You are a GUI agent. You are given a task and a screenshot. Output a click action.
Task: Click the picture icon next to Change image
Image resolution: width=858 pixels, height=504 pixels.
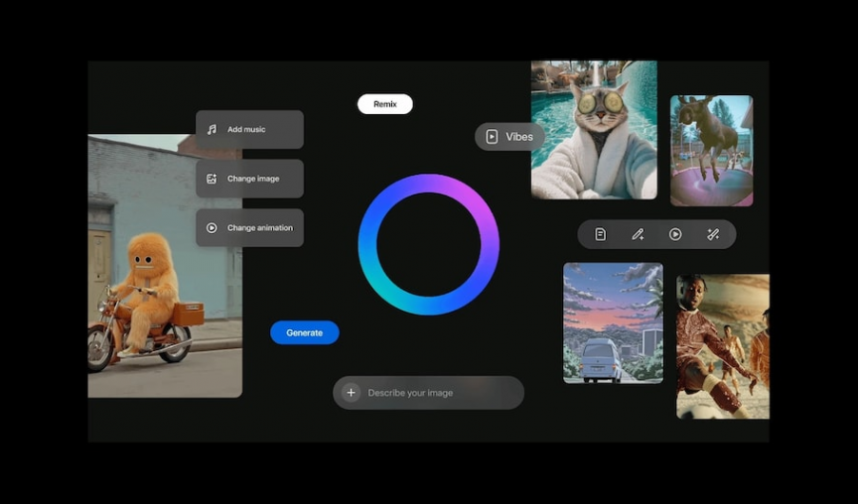click(212, 179)
